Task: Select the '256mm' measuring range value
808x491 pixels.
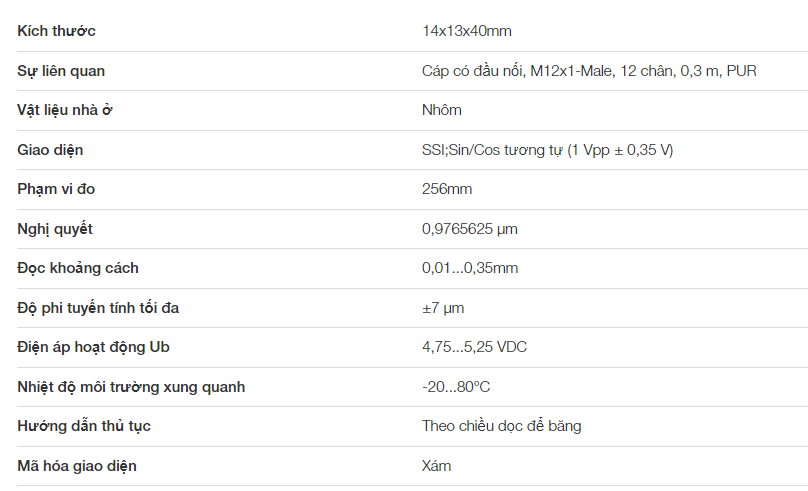Action: click(447, 189)
